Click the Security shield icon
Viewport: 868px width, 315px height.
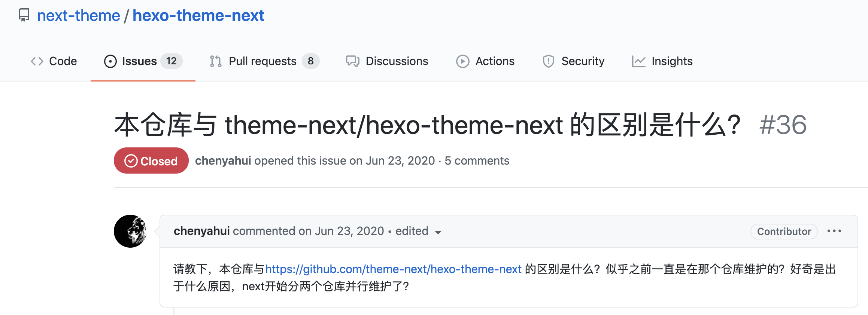[x=548, y=61]
